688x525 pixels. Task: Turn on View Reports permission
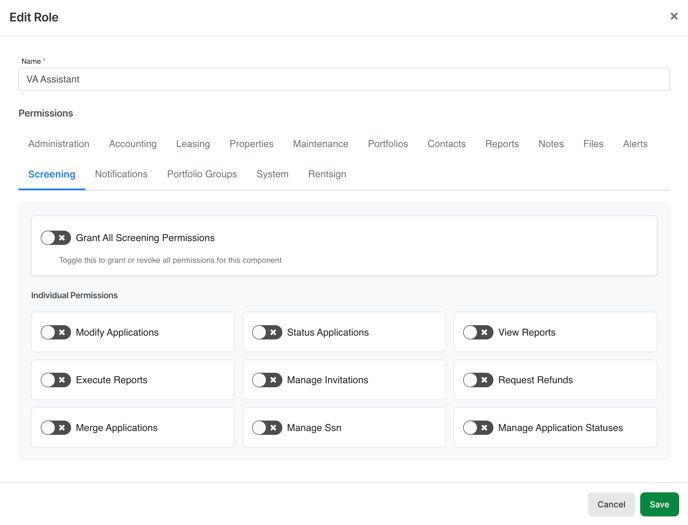tap(478, 332)
